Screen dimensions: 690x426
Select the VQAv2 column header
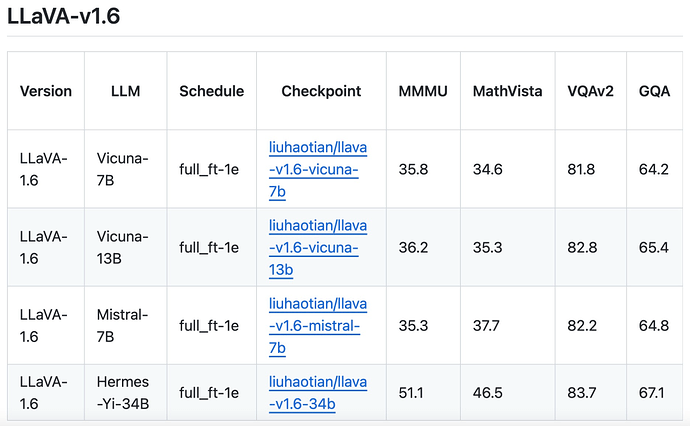point(590,91)
